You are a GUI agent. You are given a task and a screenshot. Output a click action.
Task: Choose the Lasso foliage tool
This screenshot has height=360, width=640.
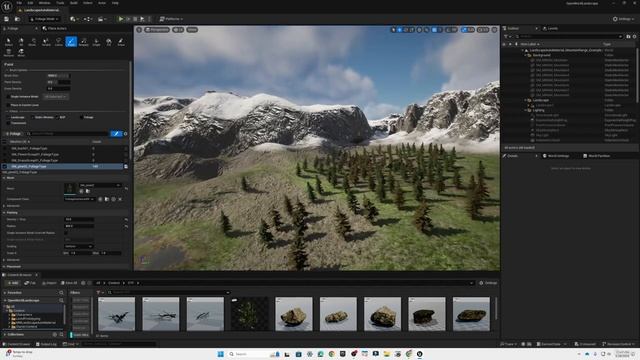coord(59,42)
